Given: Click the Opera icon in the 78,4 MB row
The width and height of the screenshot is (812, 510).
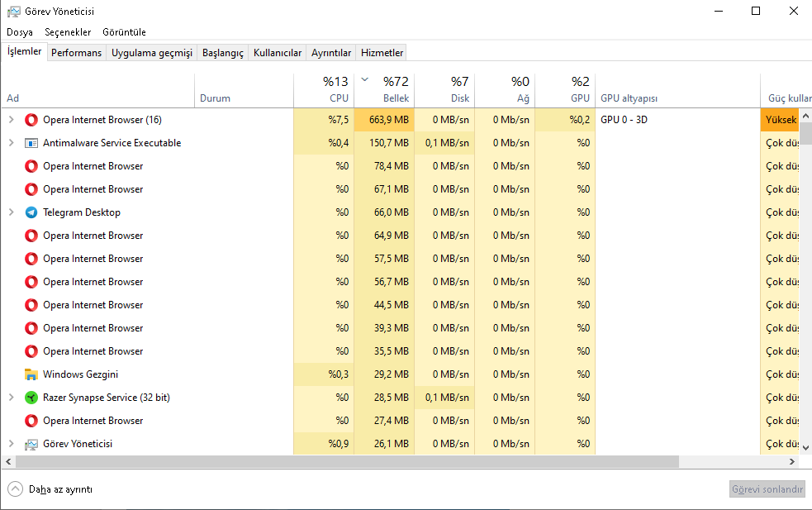Looking at the screenshot, I should (x=31, y=166).
